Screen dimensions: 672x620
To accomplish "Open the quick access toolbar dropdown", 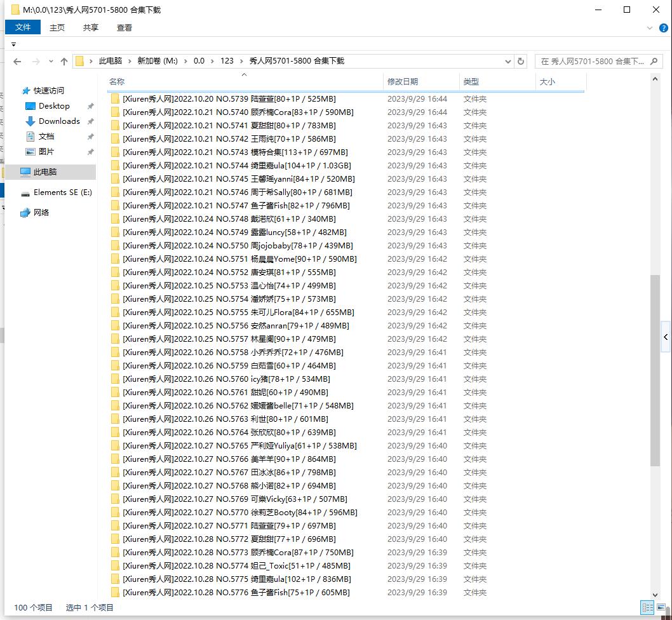I will pos(14,44).
